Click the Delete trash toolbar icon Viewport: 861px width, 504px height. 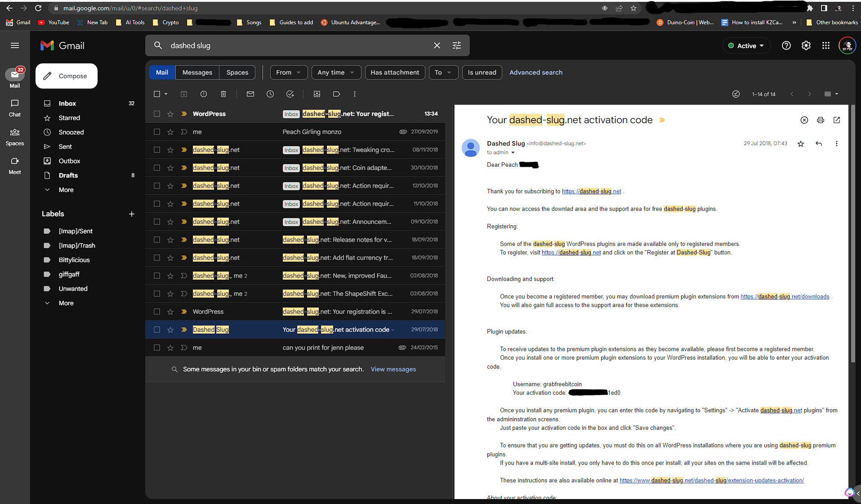(223, 94)
